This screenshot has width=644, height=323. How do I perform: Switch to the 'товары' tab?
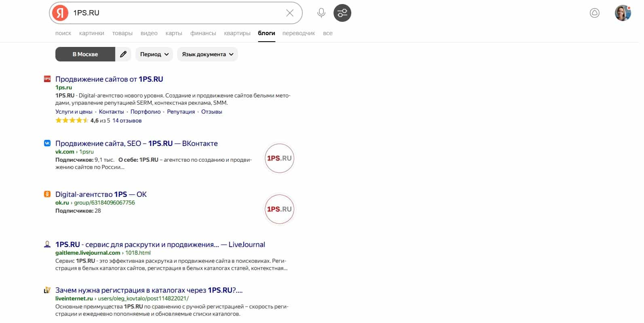[122, 33]
